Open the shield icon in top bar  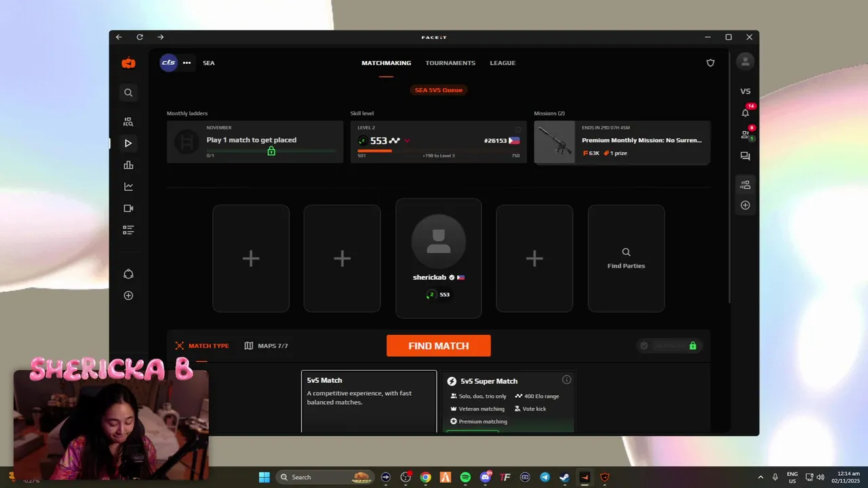point(711,63)
